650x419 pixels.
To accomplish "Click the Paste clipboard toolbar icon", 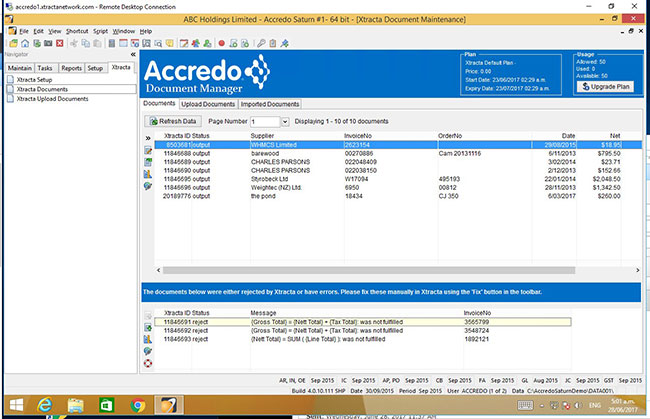I will tap(97, 43).
